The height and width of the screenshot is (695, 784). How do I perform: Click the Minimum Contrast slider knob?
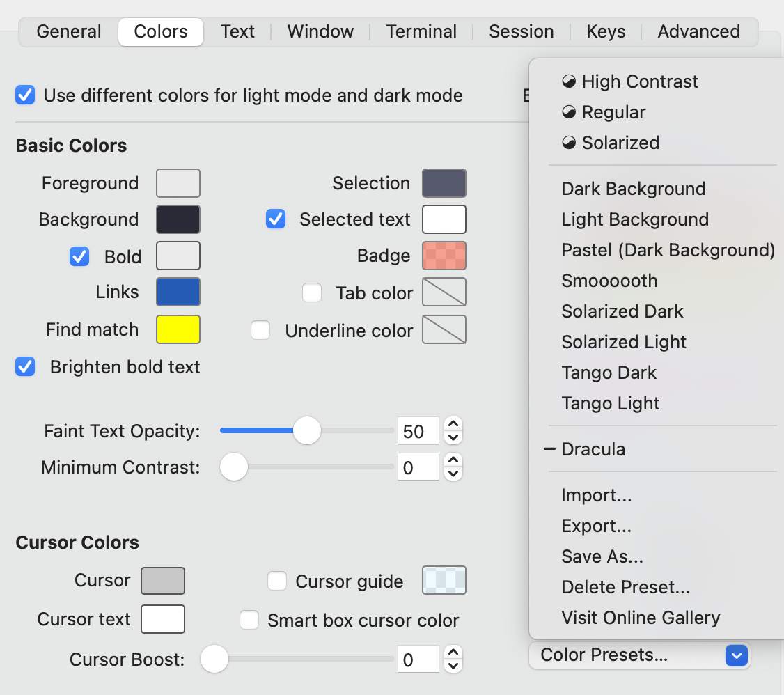pyautogui.click(x=234, y=467)
